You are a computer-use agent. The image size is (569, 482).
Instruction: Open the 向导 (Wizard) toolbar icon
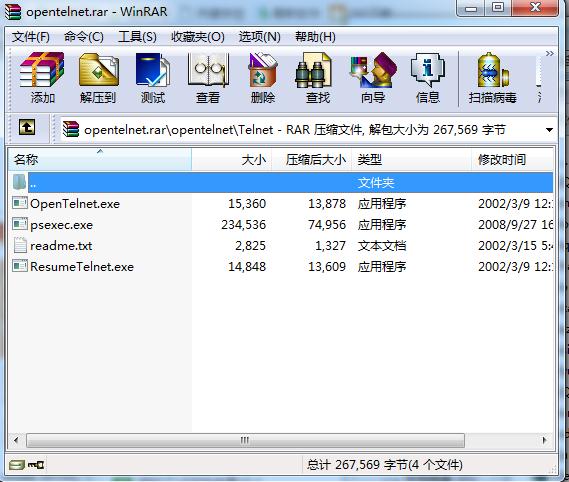[x=373, y=70]
